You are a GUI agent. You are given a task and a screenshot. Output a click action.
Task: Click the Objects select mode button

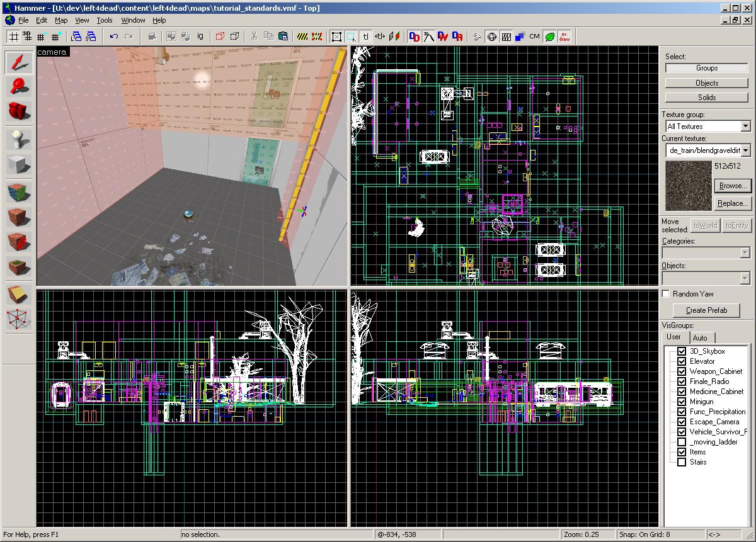click(x=707, y=83)
